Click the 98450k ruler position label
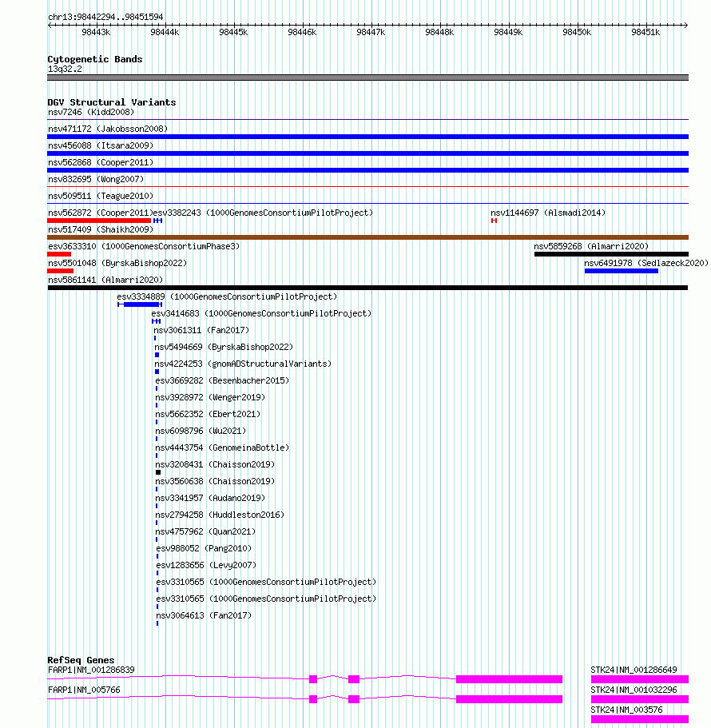The image size is (711, 728). pyautogui.click(x=577, y=32)
